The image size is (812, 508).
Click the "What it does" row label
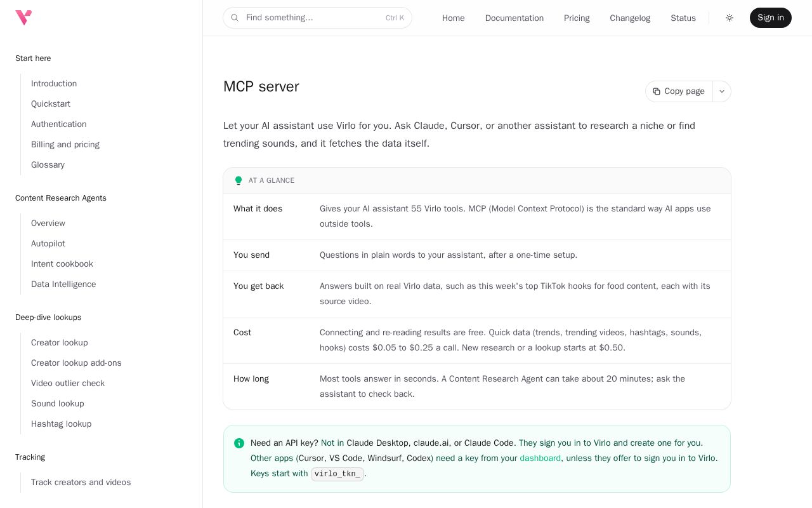coord(258,209)
